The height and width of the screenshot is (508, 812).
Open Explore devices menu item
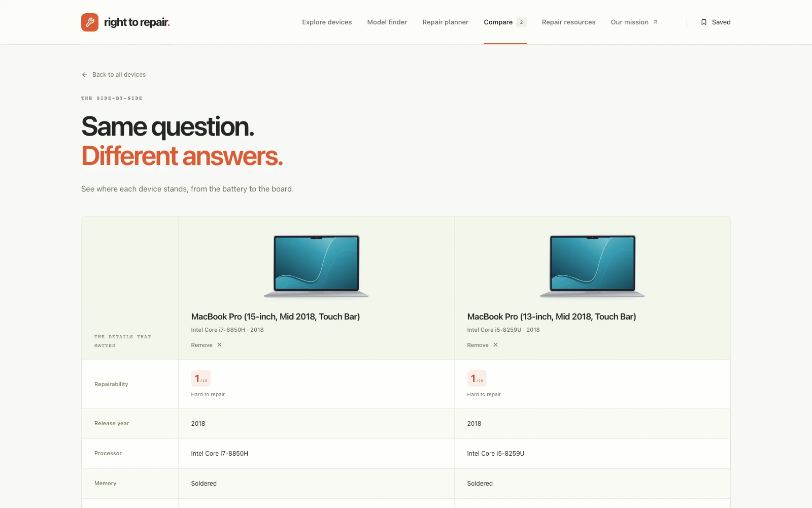tap(327, 22)
